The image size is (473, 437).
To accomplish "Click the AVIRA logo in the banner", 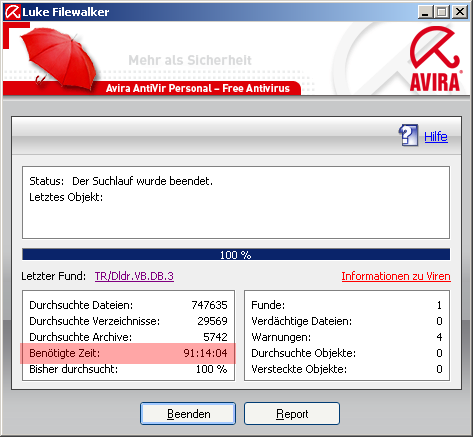I will pyautogui.click(x=435, y=59).
